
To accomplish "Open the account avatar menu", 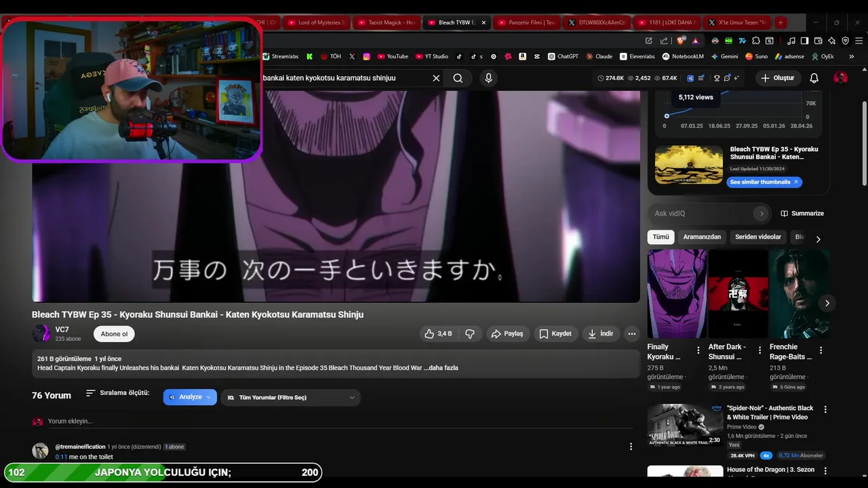I will click(840, 78).
